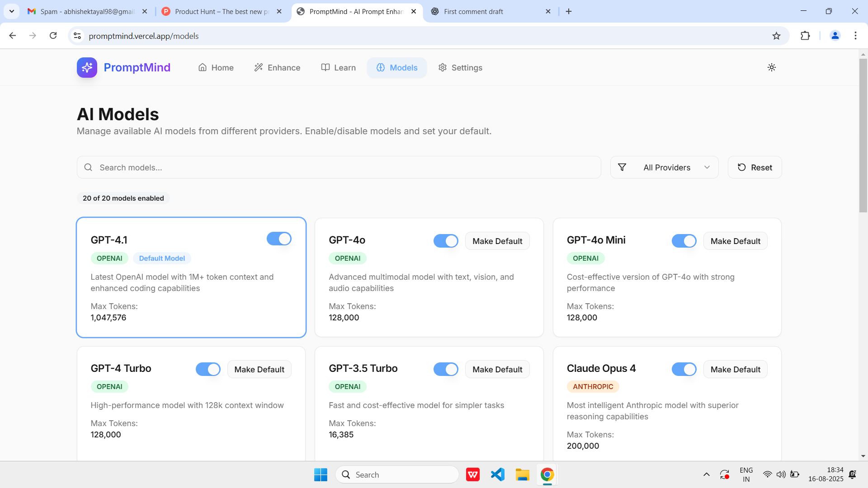The image size is (868, 488).
Task: Make GPT-4o Mini the default model
Action: (x=735, y=241)
